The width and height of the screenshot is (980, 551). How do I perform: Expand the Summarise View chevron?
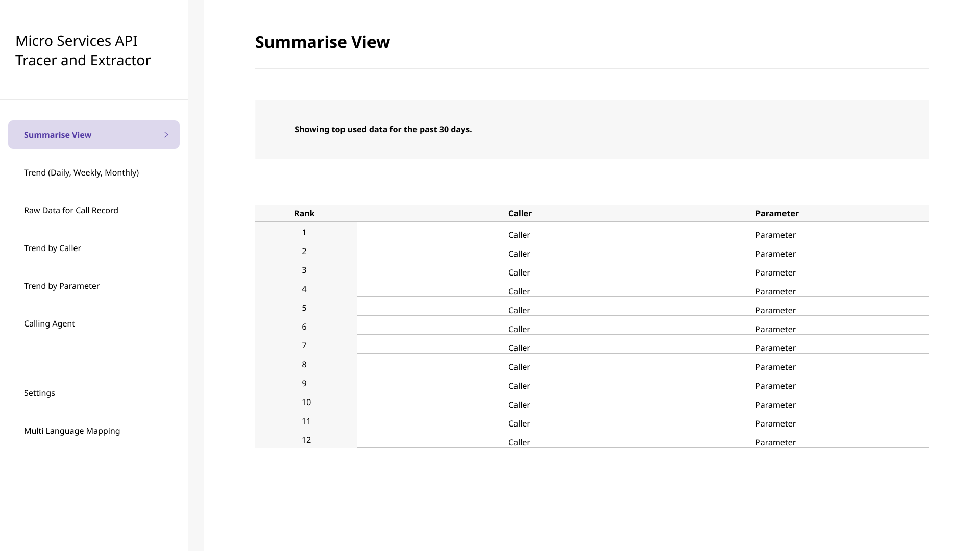(x=166, y=135)
